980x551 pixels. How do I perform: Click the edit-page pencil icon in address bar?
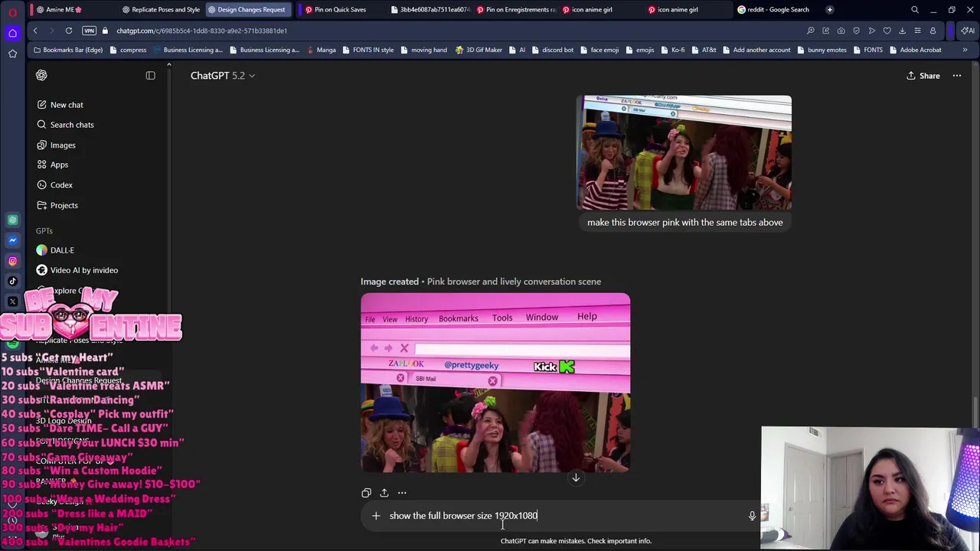pyautogui.click(x=826, y=31)
